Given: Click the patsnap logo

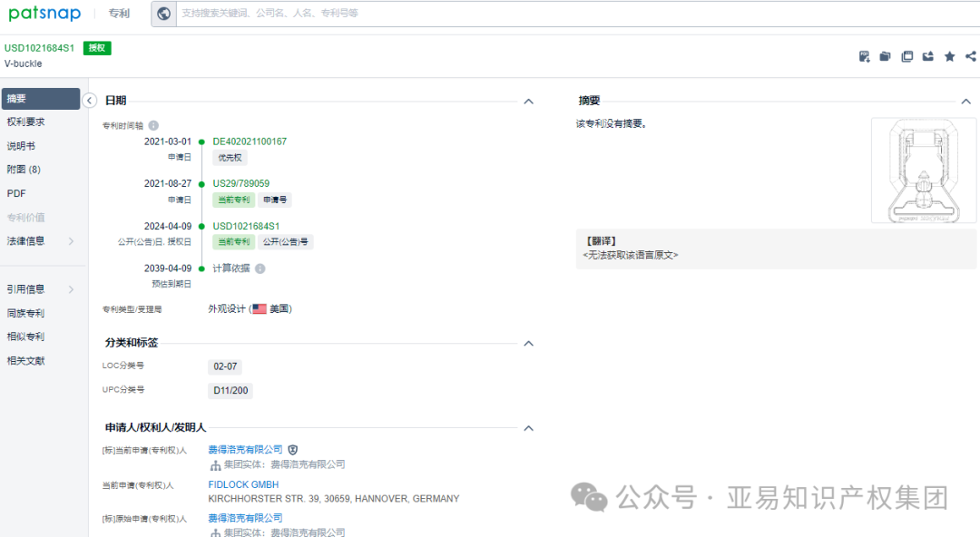Looking at the screenshot, I should (44, 14).
